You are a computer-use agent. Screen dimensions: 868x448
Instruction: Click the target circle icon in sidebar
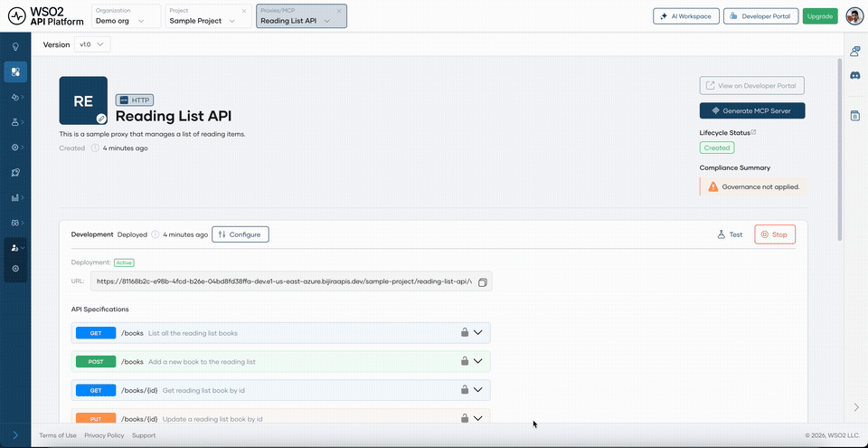pyautogui.click(x=15, y=148)
